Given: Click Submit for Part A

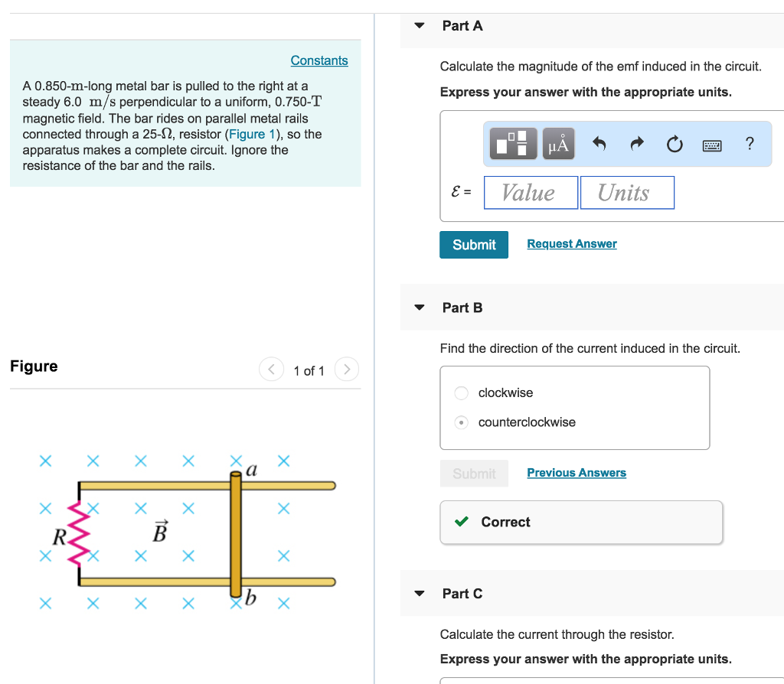Looking at the screenshot, I should coord(473,244).
